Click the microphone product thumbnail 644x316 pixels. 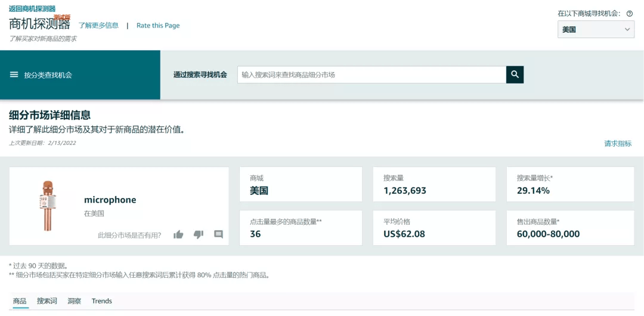[47, 206]
